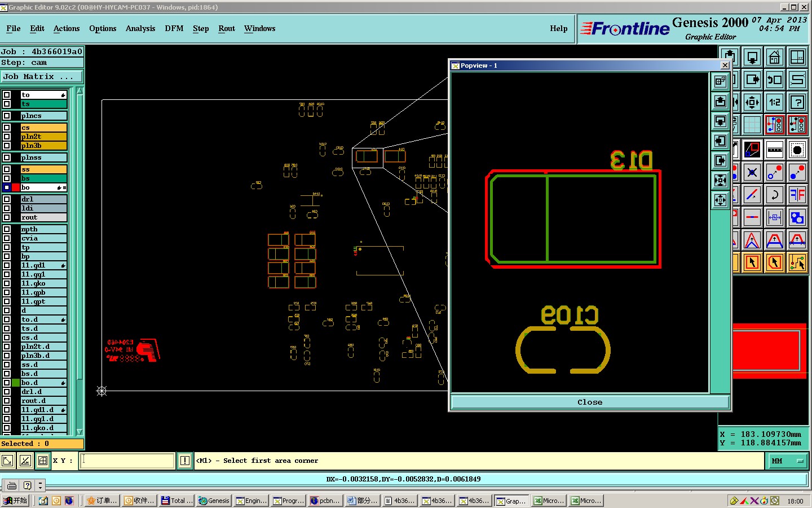812x508 pixels.
Task: Click the XY window pane icon
Action: [797, 57]
